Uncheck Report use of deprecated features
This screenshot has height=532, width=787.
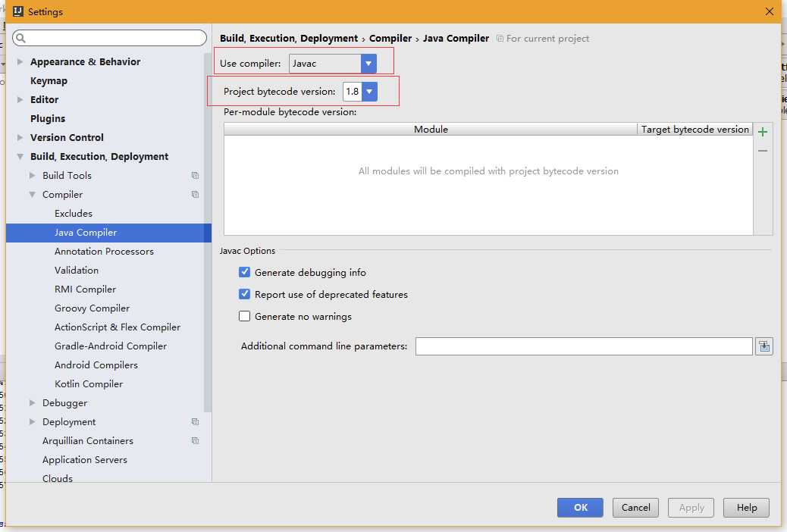244,294
